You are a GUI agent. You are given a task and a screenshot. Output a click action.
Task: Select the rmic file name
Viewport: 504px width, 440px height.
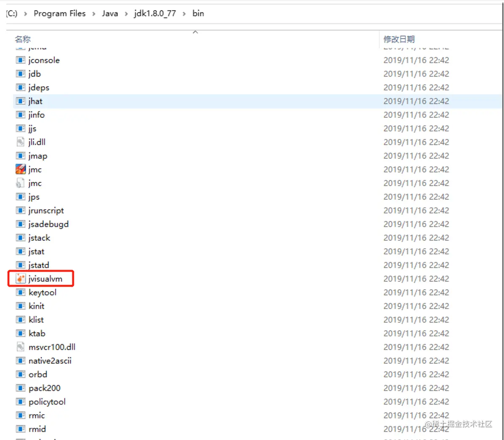(x=37, y=415)
